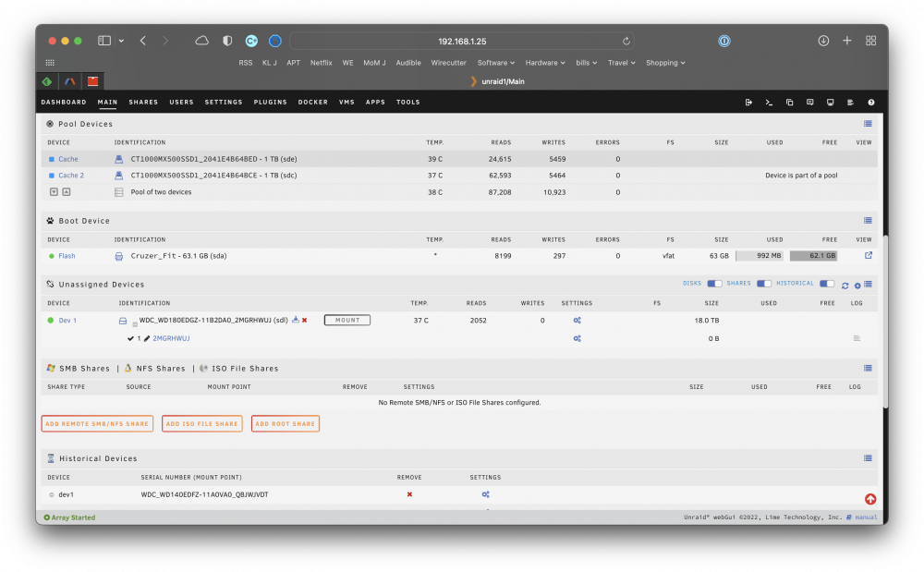Open the manual link in footer
924x572 pixels.
pos(866,517)
